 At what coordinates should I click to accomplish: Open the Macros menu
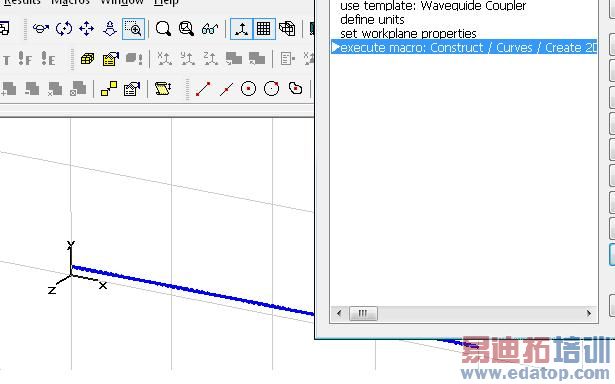click(71, 2)
